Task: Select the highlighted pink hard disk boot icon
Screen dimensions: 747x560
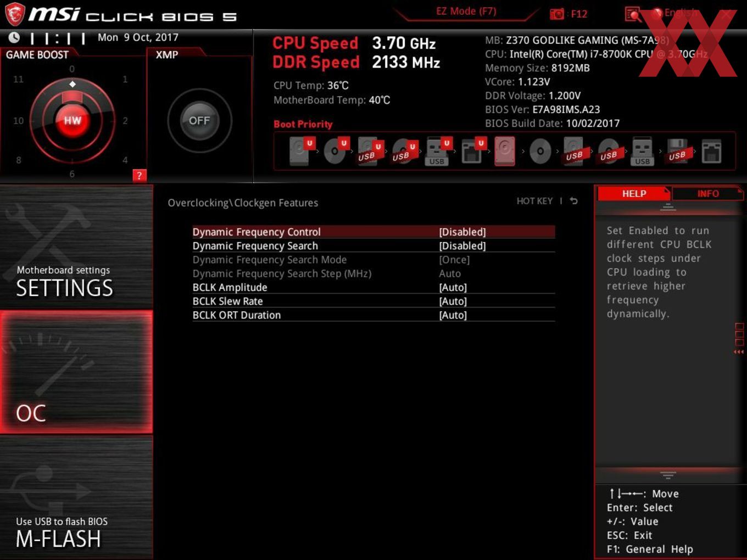Action: [x=505, y=151]
